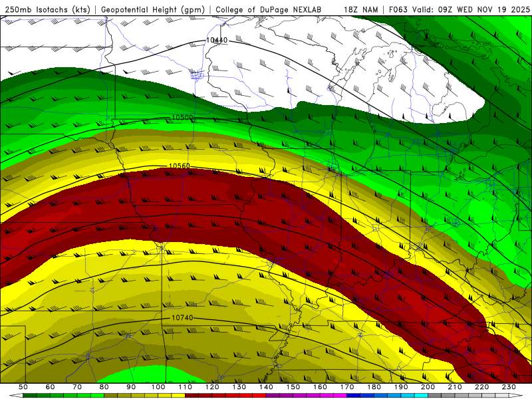This screenshot has width=532, height=399.
Task: Click the 140 kt color bar label
Action: [266, 387]
